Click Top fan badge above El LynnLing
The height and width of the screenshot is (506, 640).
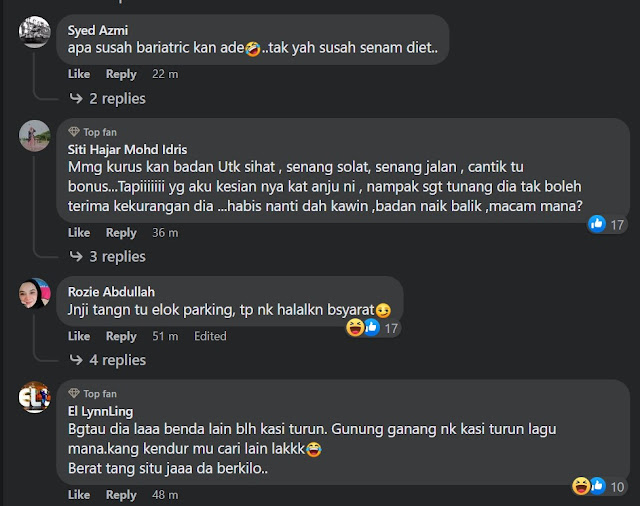pos(93,394)
